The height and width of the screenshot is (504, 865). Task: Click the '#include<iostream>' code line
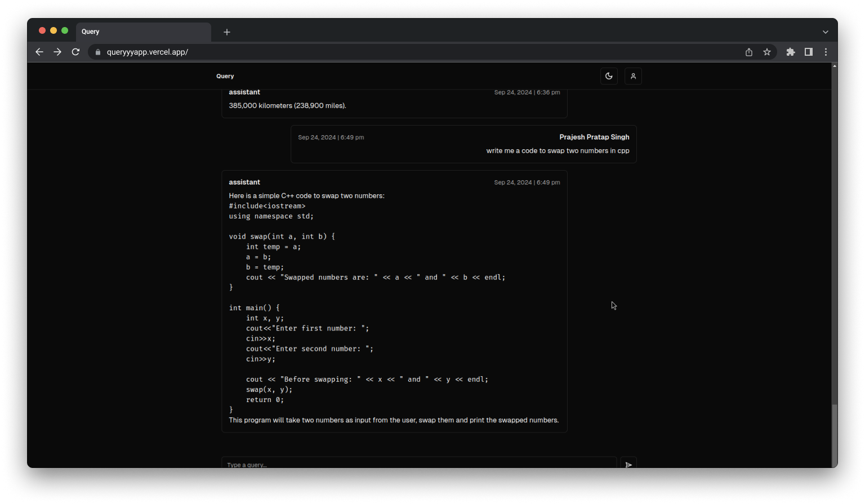[x=267, y=206]
